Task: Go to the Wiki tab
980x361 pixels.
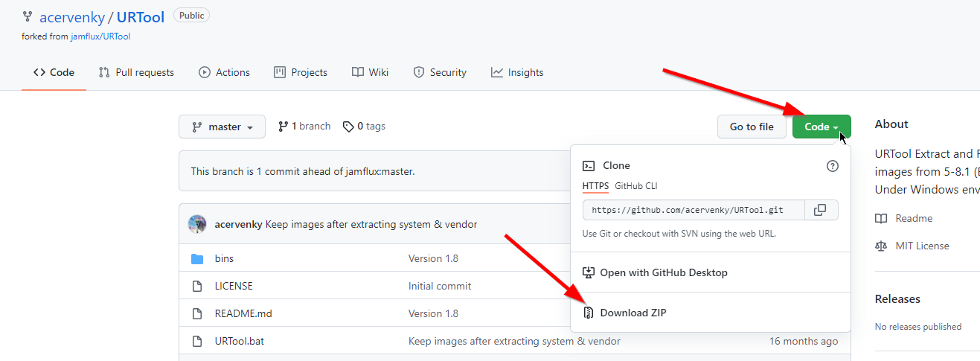Action: [371, 72]
